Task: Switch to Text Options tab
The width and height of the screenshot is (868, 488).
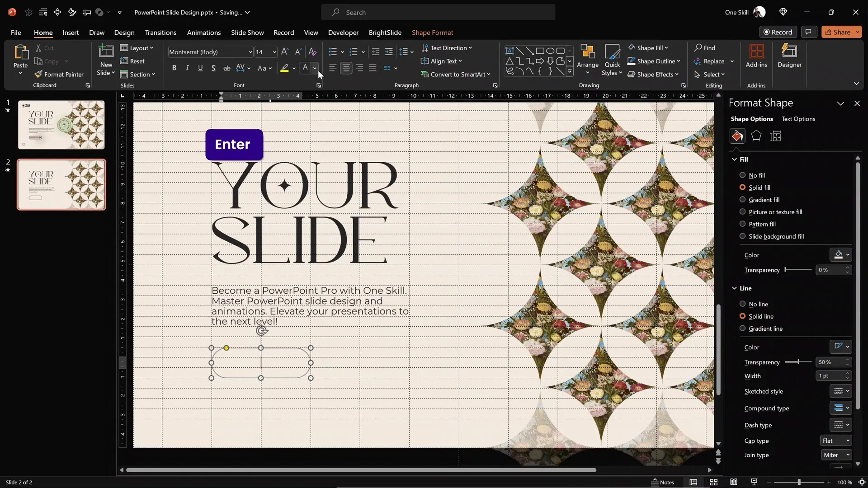Action: tap(798, 119)
